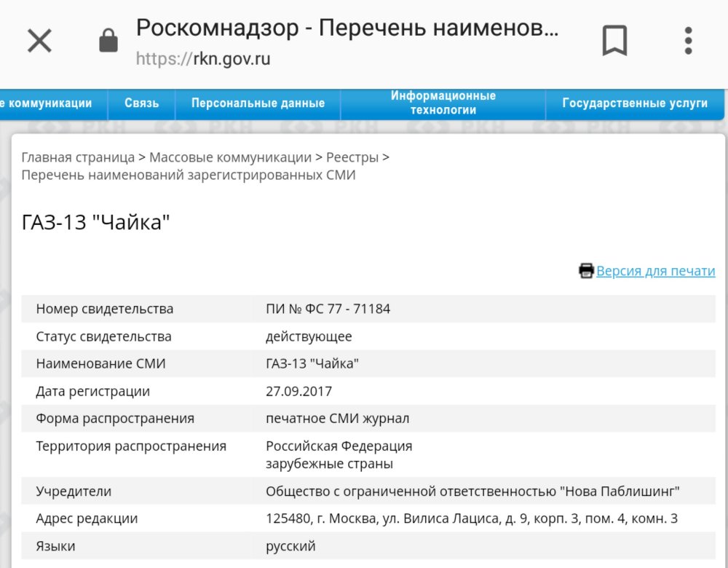Viewport: 728px width, 568px height.
Task: Go to Главная страница breadcrumb
Action: point(78,157)
